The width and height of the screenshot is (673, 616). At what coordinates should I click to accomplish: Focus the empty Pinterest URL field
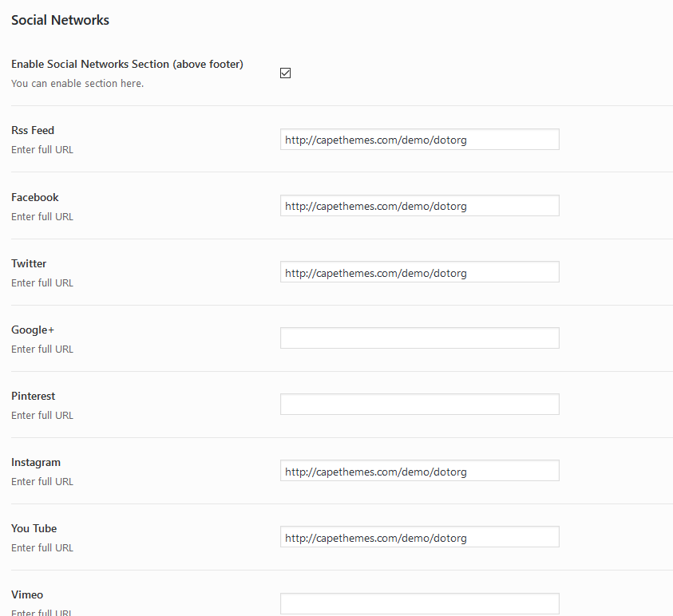point(419,405)
